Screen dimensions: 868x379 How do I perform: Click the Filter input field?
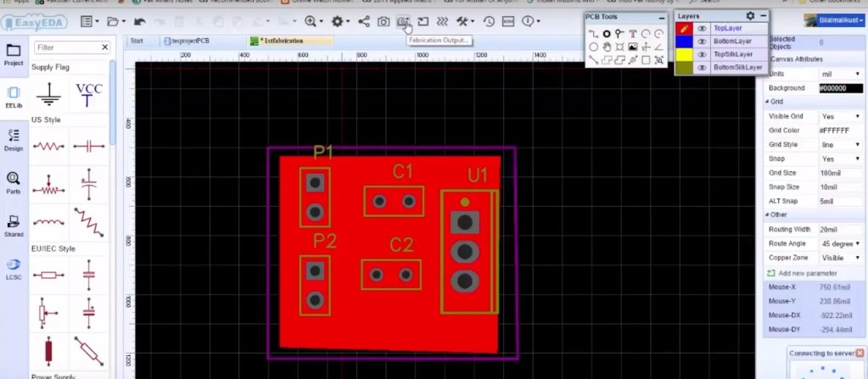68,47
